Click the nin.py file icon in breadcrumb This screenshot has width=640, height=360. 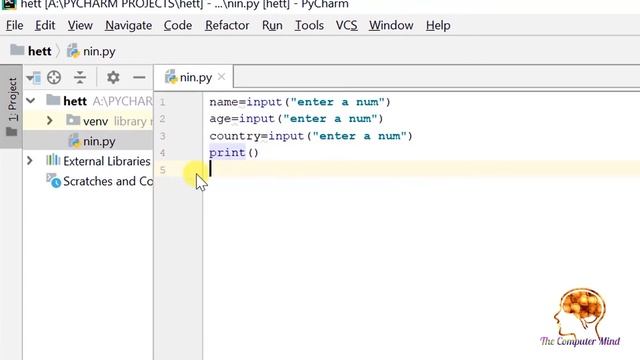(73, 51)
